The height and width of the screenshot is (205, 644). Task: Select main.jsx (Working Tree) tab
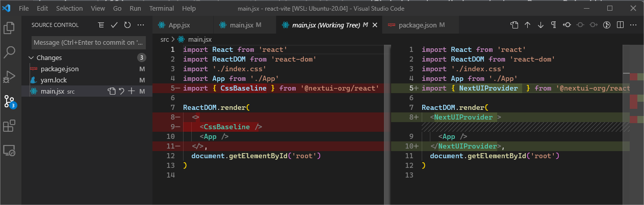pyautogui.click(x=328, y=25)
